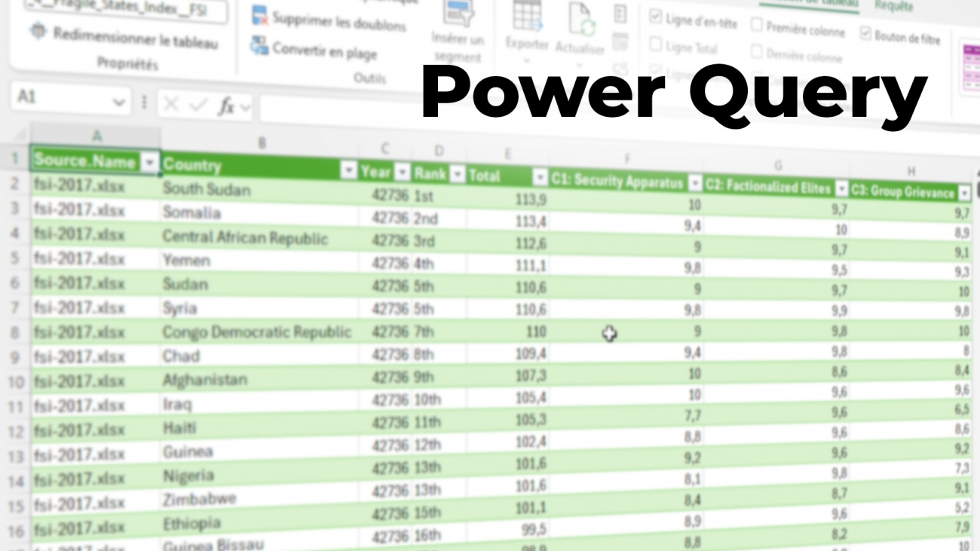Enable the Ligne Total checkbox

655,44
